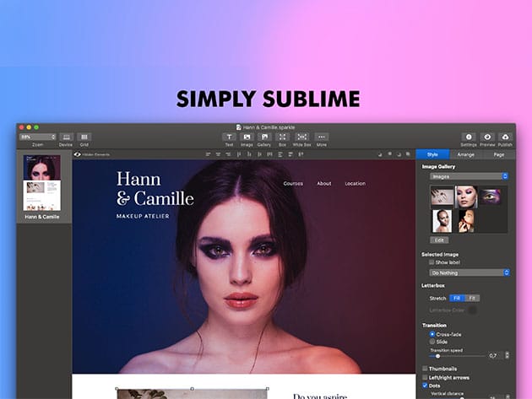The image size is (532, 399).
Task: Open the Zoom percentage dropdown
Action: [x=37, y=137]
